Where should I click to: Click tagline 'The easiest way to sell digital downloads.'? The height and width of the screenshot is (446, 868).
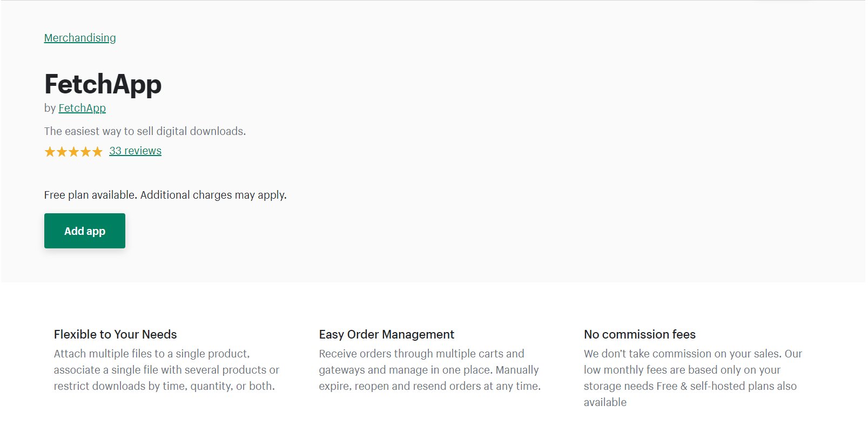pos(145,131)
